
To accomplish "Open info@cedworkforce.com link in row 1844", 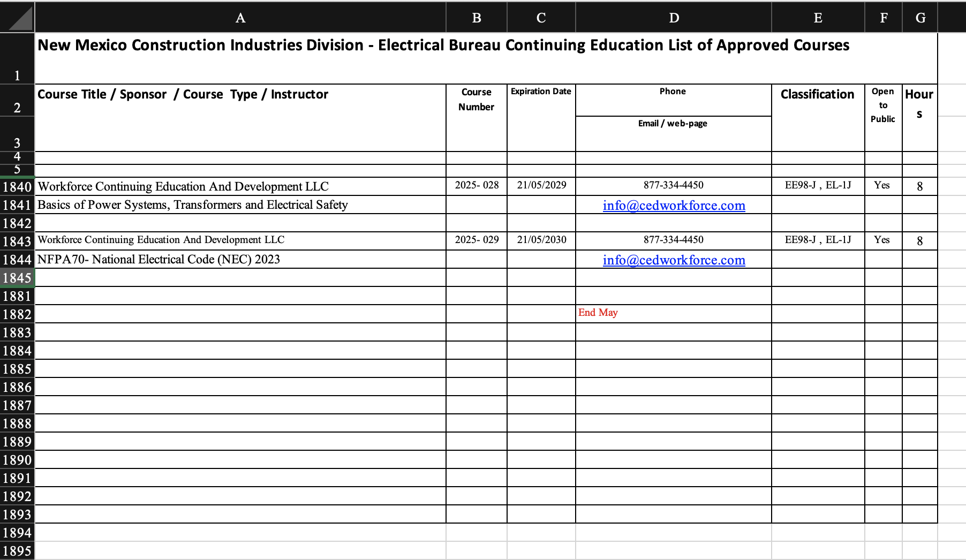I will pyautogui.click(x=674, y=260).
